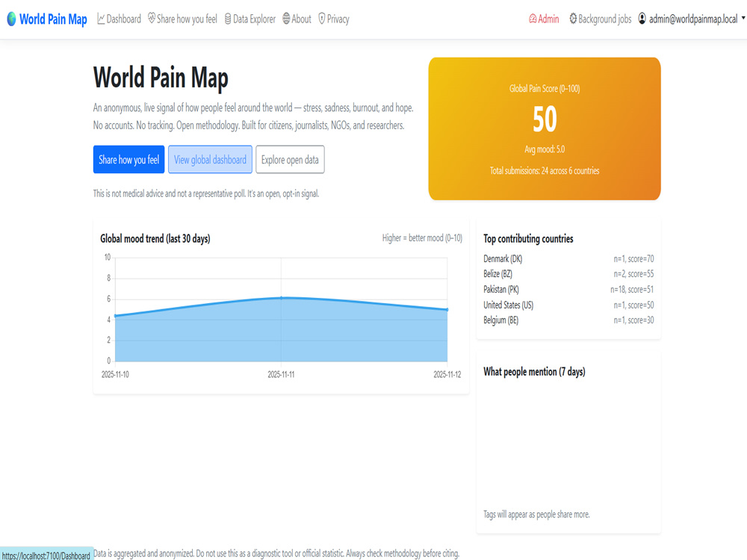Select the Pakistan (PK) country row
This screenshot has height=560, width=747.
click(x=568, y=289)
